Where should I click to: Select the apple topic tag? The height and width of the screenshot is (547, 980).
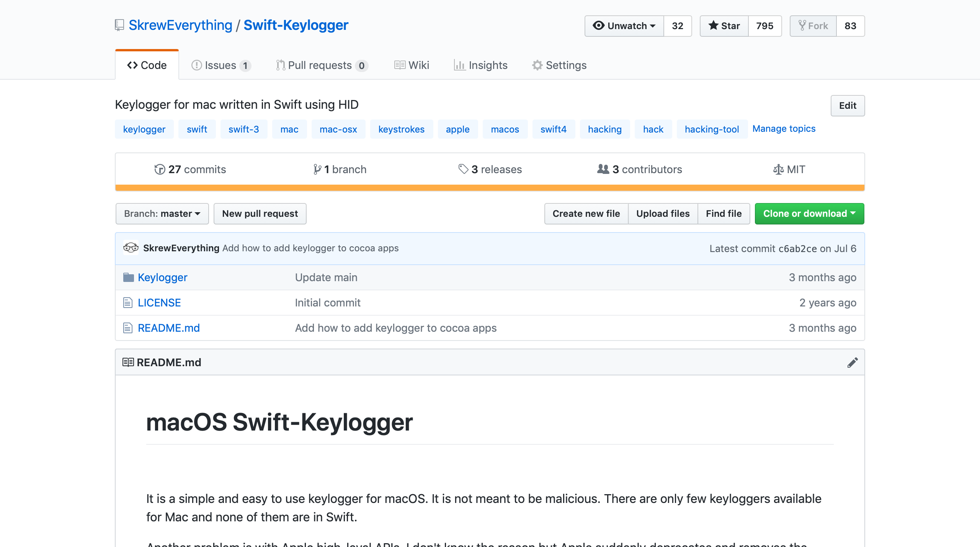coord(458,129)
